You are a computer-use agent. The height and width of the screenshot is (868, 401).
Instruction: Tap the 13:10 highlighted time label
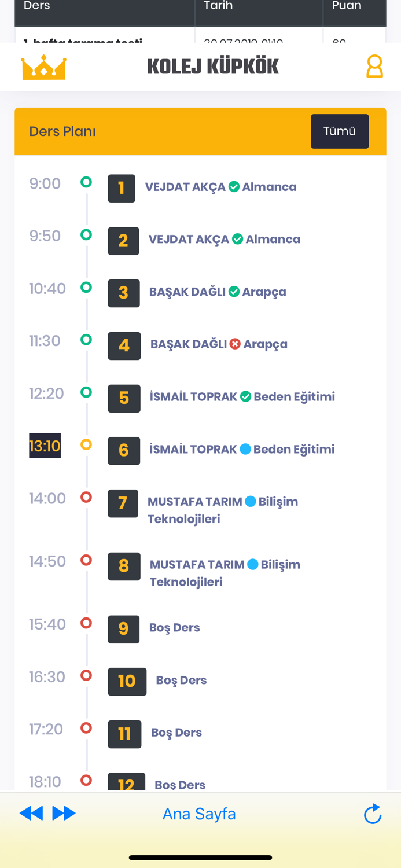[45, 446]
